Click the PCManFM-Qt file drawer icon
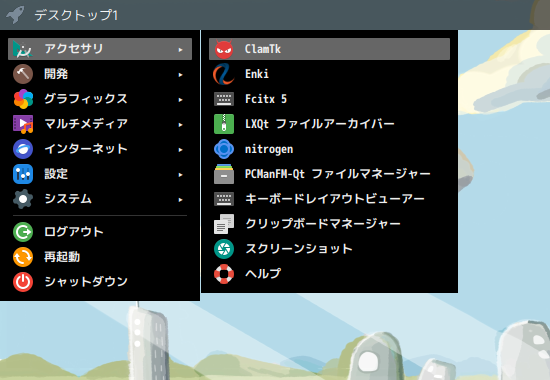Viewport: 550px width, 380px height. [224, 174]
